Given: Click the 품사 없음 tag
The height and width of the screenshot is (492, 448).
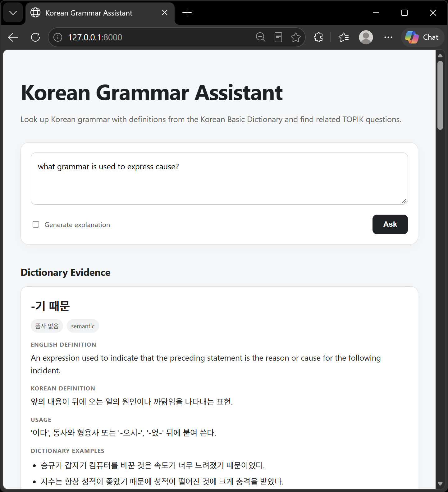Looking at the screenshot, I should tap(47, 326).
